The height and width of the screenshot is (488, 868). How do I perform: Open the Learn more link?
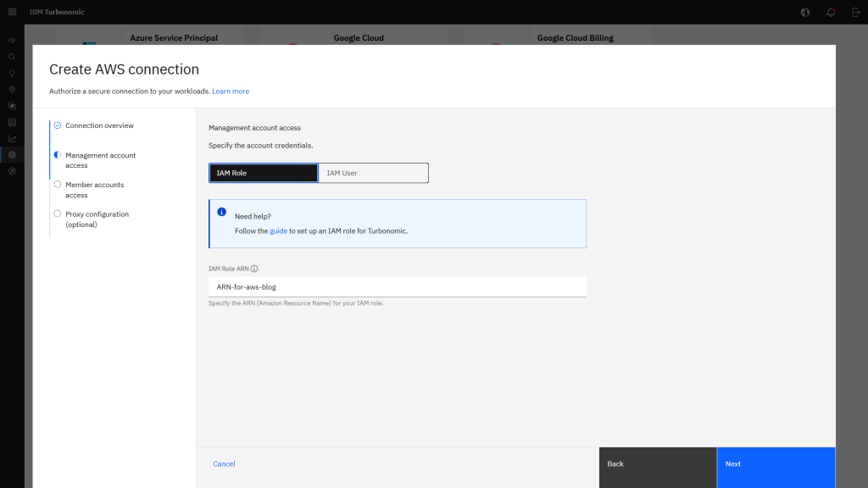click(x=231, y=91)
